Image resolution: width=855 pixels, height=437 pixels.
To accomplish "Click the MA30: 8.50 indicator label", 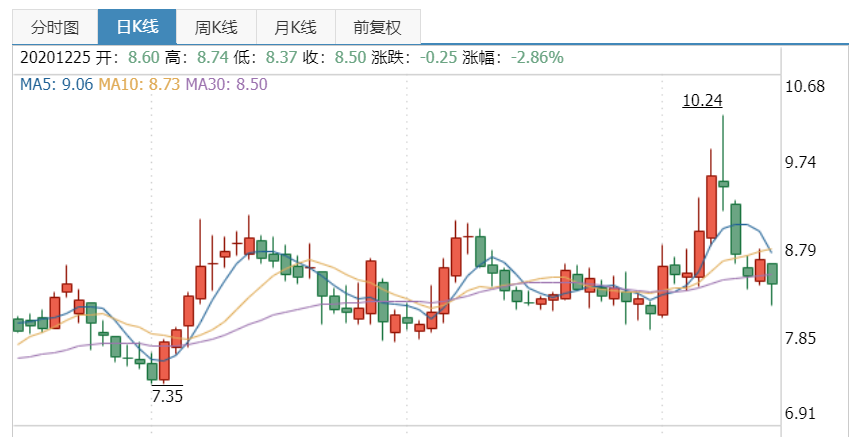I will (x=226, y=84).
